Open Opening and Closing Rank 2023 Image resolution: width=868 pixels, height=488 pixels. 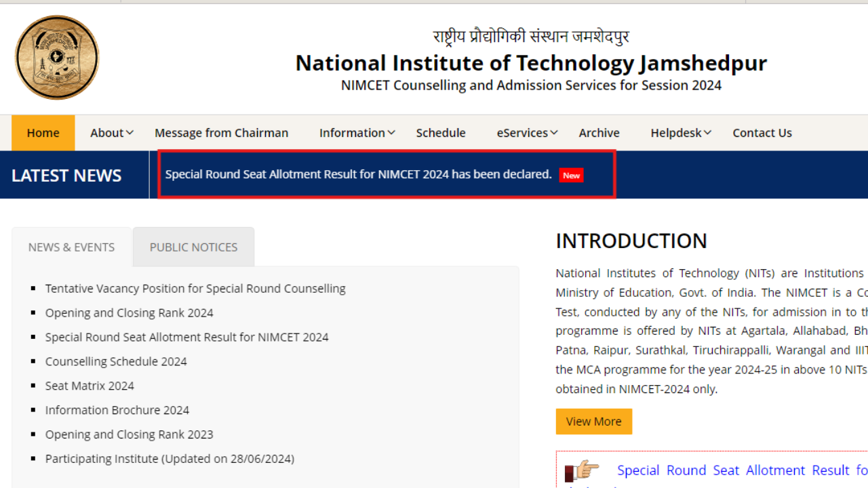(x=129, y=435)
